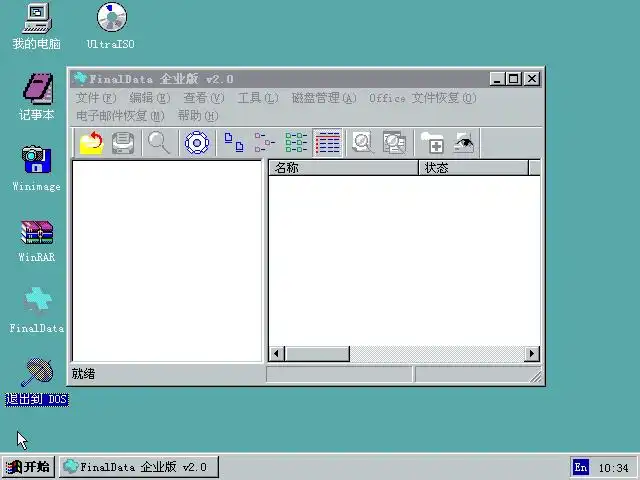Select the 退出到 DOS desktop icon
640x480 pixels.
(36, 382)
